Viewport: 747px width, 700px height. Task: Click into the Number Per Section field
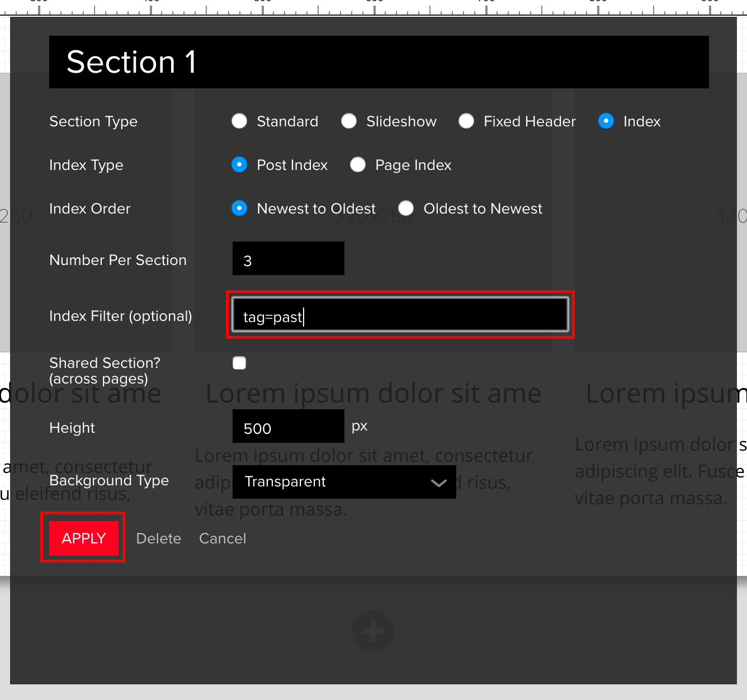288,259
